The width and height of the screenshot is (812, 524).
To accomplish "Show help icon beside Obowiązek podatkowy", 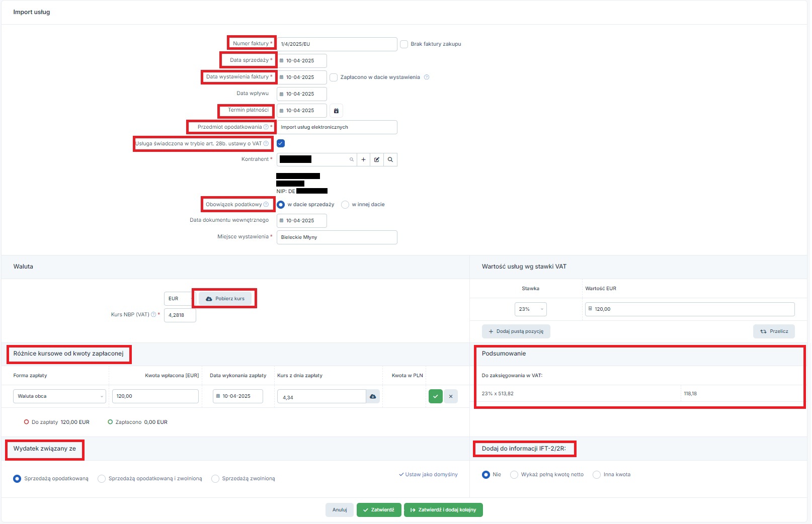I will click(266, 204).
